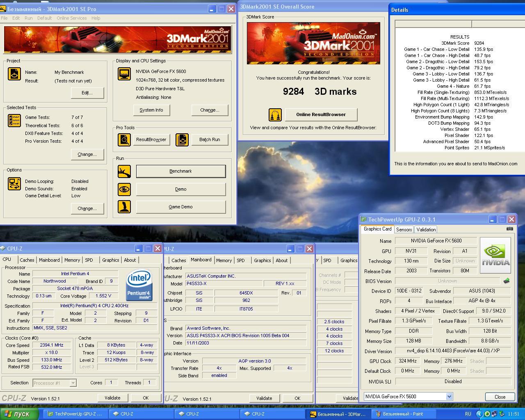525x420 pixels.
Task: Open Processor #1 selection dropdown
Action: [55, 383]
